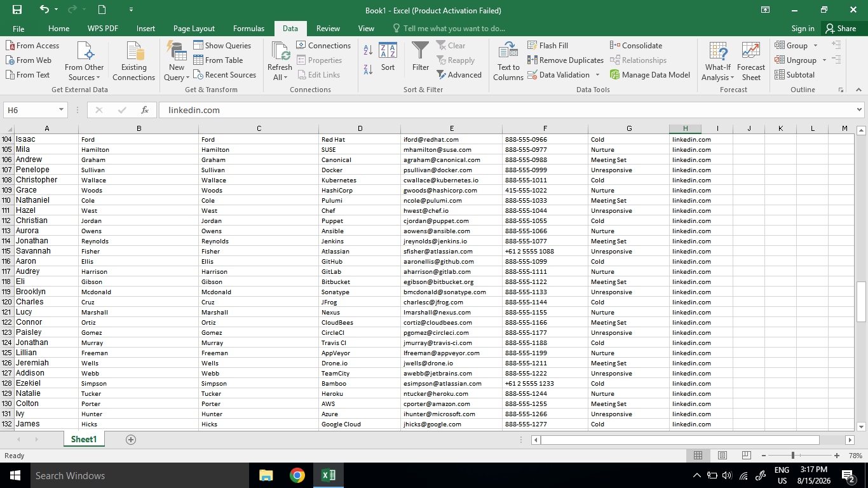Click the zoom slider handle
The image size is (868, 488).
[x=793, y=456]
